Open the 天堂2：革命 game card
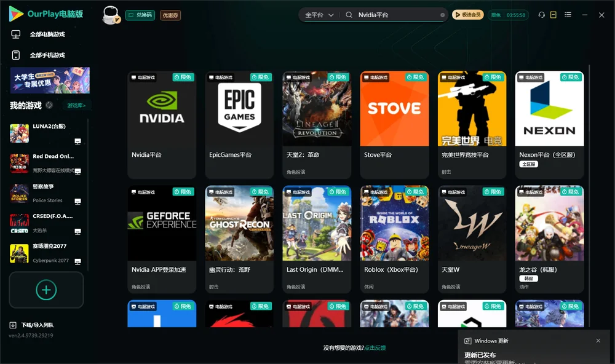This screenshot has width=615, height=364. tap(317, 125)
